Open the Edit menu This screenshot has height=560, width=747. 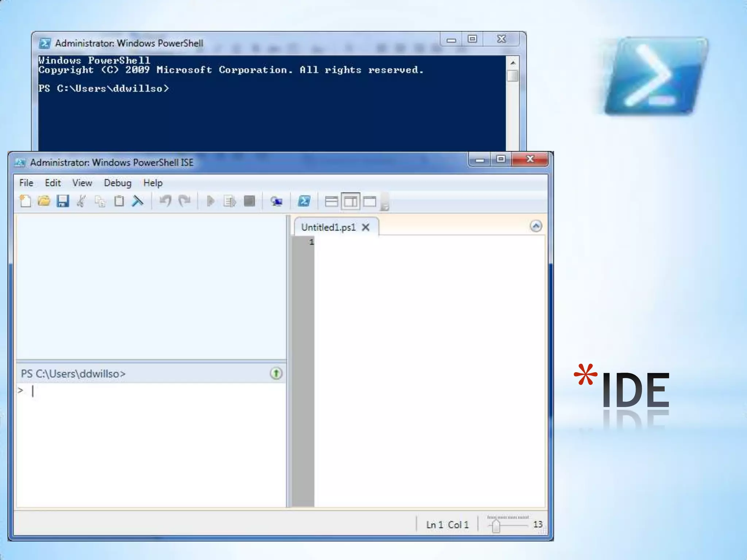(53, 183)
